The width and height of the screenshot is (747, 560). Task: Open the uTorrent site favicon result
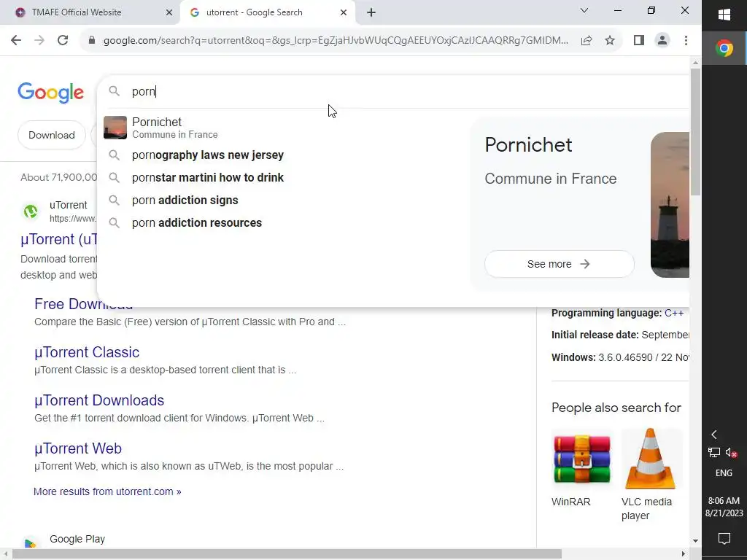[31, 211]
